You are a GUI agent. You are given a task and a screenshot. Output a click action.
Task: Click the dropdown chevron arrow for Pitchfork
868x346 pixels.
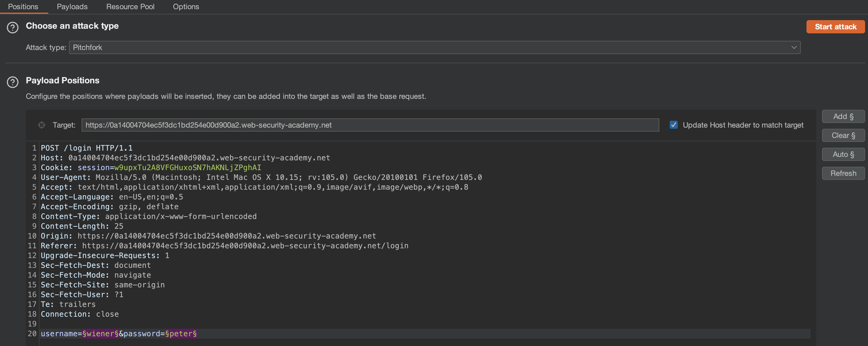pos(794,47)
